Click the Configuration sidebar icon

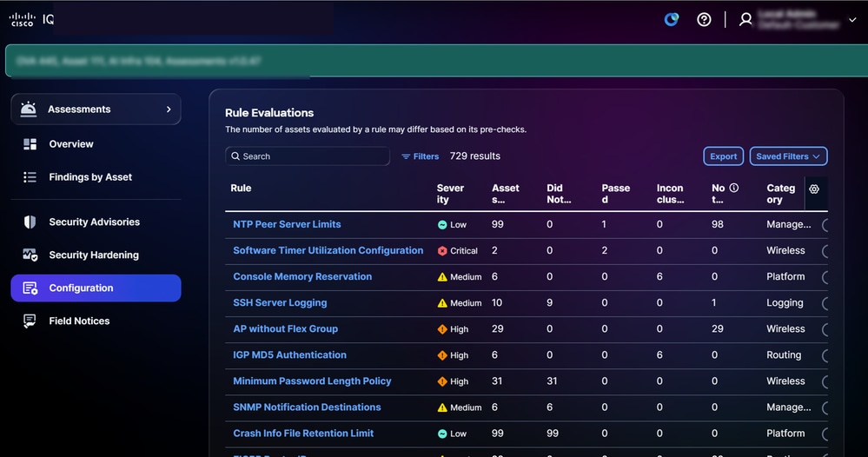click(30, 288)
